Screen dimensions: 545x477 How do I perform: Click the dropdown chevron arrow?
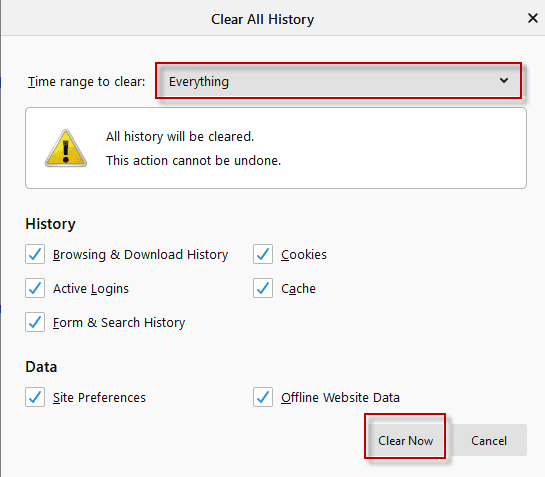[x=504, y=81]
